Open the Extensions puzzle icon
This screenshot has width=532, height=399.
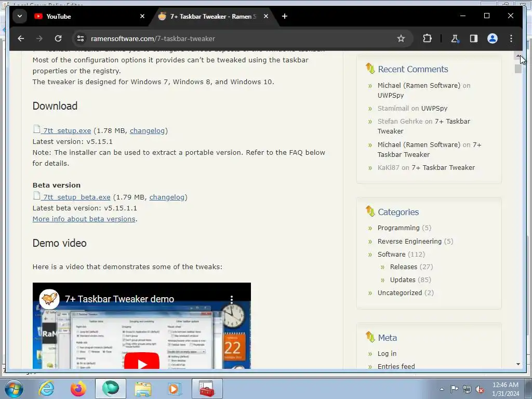427,38
